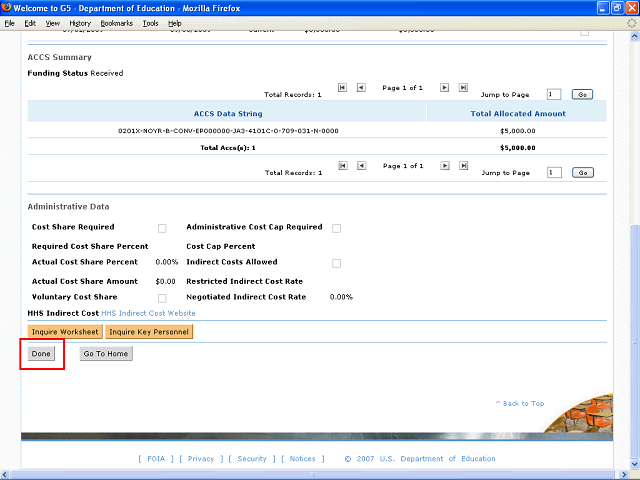Screen dimensions: 640x480
Task: Toggle Indirect Costs Allowed checkbox
Action: pos(336,263)
